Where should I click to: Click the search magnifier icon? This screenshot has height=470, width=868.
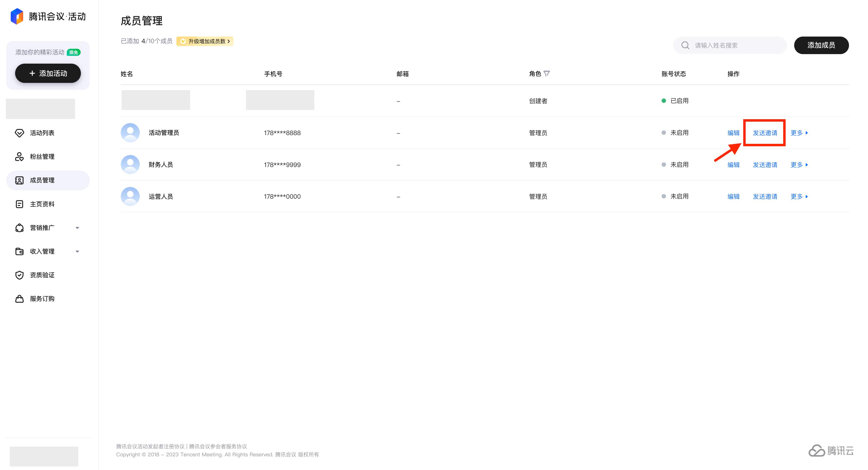click(x=685, y=45)
